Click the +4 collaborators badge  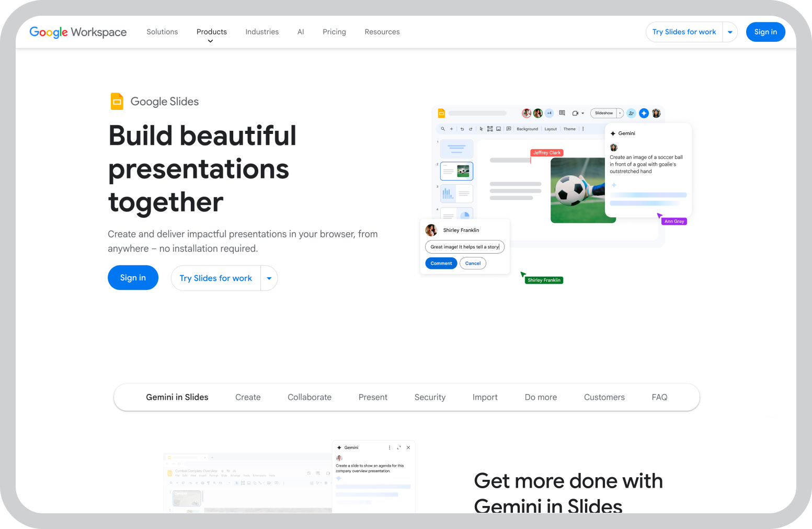pos(549,113)
